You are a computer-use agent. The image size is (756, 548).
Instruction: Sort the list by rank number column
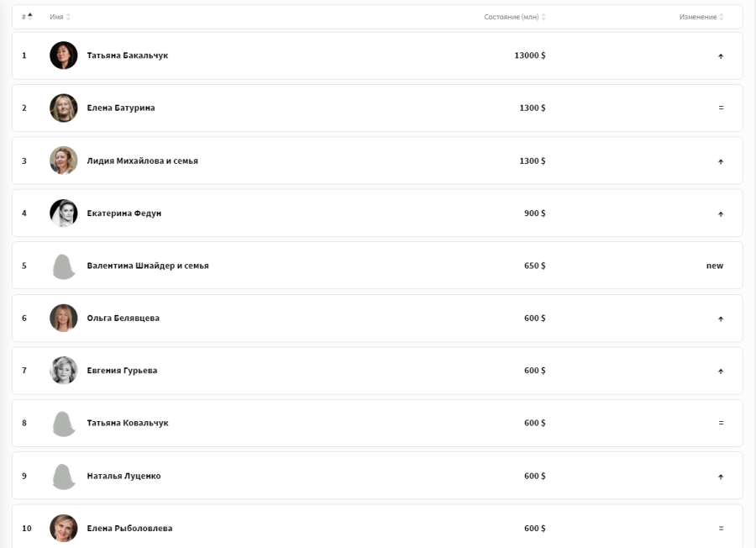27,17
